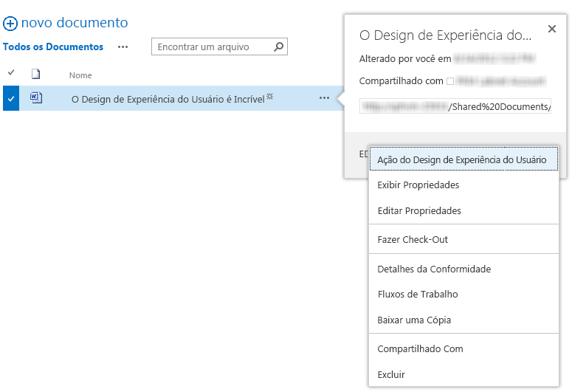This screenshot has height=392, width=572.
Task: Open the row's ellipsis callout button
Action: point(324,98)
